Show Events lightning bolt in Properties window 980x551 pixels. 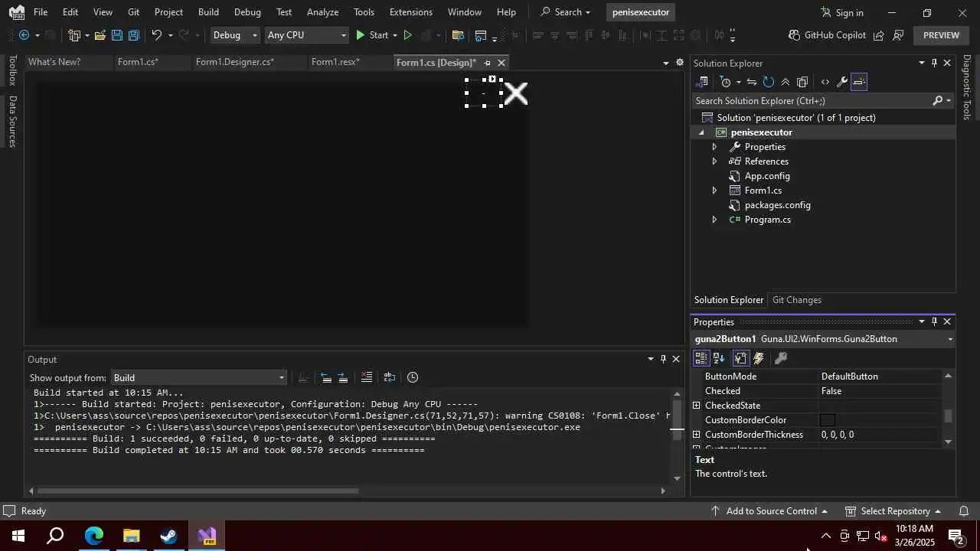click(759, 358)
